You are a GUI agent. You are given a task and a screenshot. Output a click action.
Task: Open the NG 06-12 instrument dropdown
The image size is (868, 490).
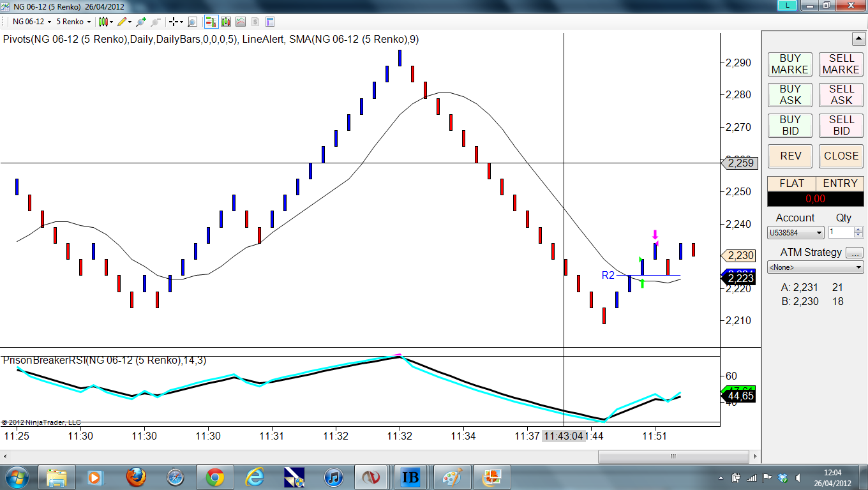pos(31,22)
